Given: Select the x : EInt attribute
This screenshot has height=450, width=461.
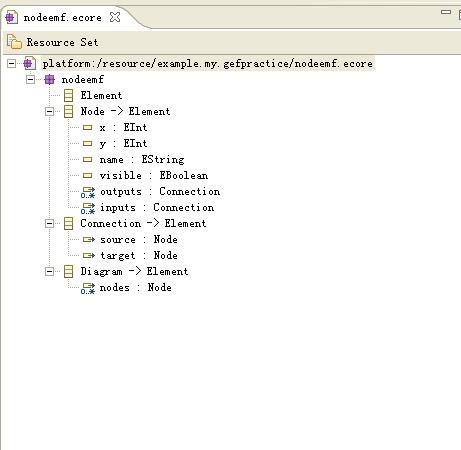Looking at the screenshot, I should coord(123,127).
